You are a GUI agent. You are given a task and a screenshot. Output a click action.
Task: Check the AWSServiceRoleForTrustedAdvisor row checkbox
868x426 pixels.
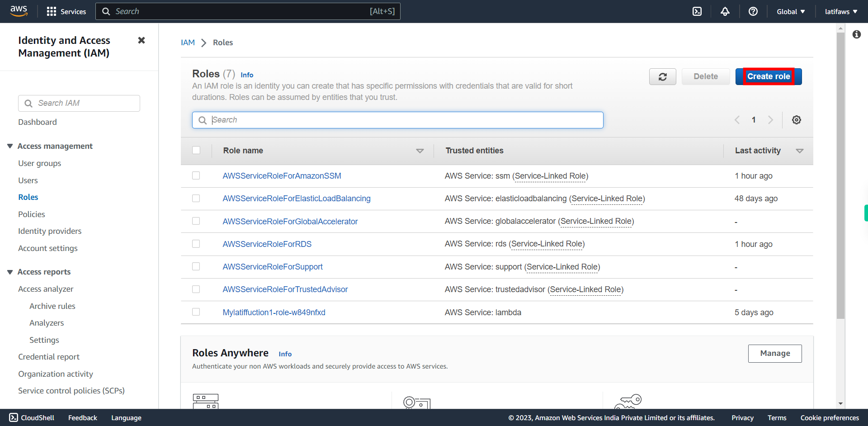click(x=196, y=289)
